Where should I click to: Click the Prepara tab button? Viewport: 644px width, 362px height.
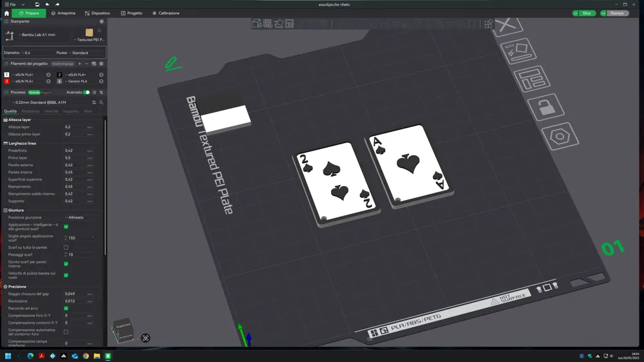(x=29, y=13)
